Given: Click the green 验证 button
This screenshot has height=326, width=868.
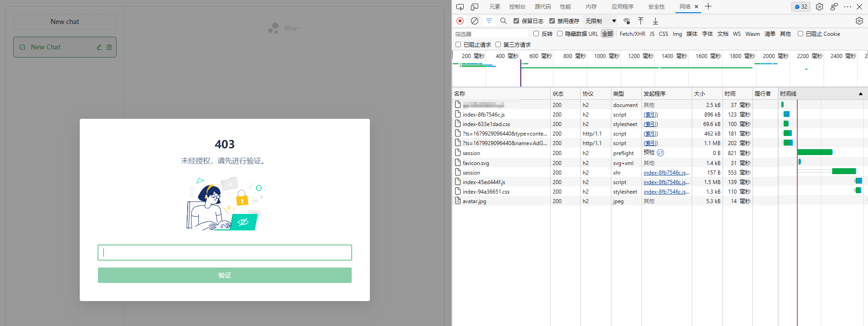Looking at the screenshot, I should click(225, 275).
